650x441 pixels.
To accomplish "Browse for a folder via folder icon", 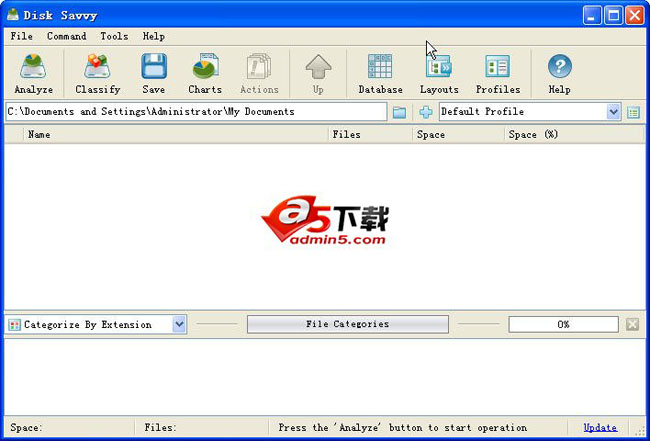I will [399, 112].
